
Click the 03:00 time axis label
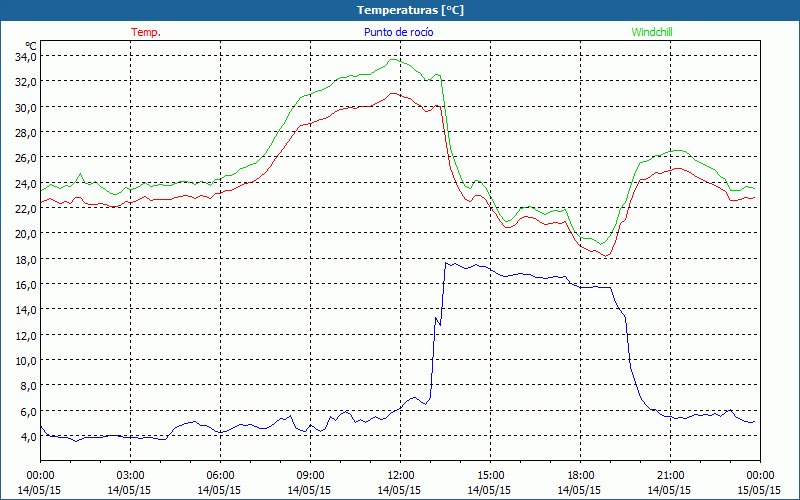(130, 476)
